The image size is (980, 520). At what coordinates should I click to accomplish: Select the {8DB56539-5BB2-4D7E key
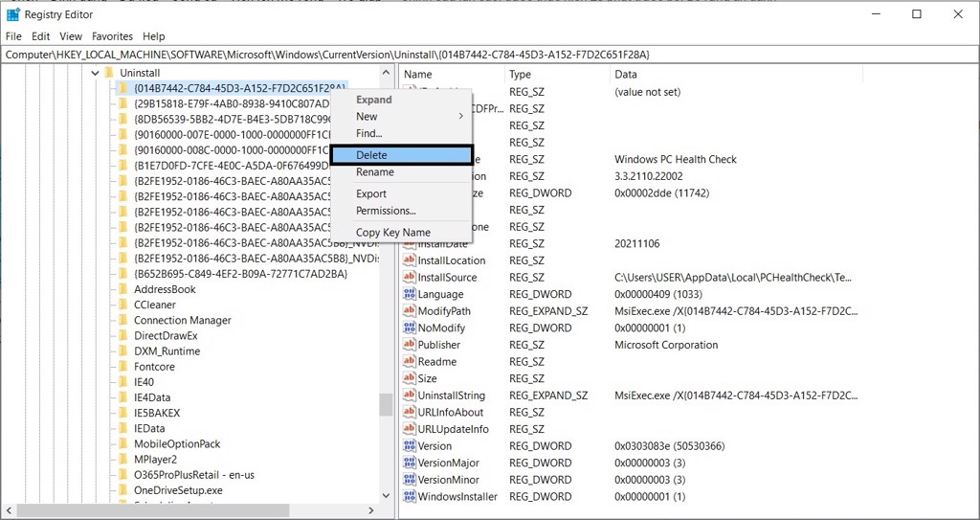[x=232, y=119]
